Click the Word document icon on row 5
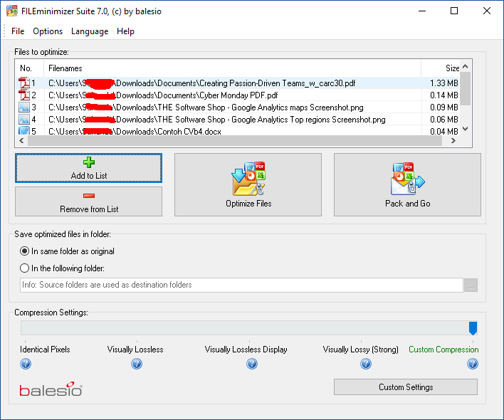 tap(23, 130)
